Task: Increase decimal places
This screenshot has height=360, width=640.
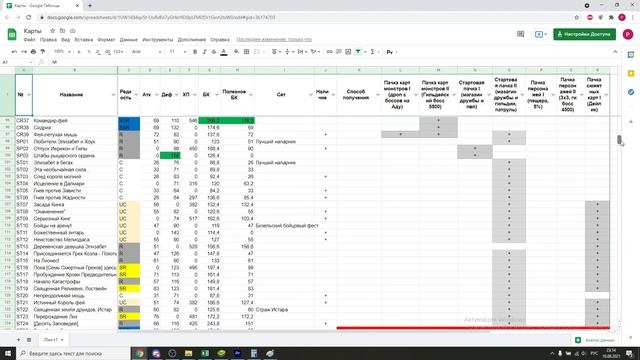Action: point(107,52)
